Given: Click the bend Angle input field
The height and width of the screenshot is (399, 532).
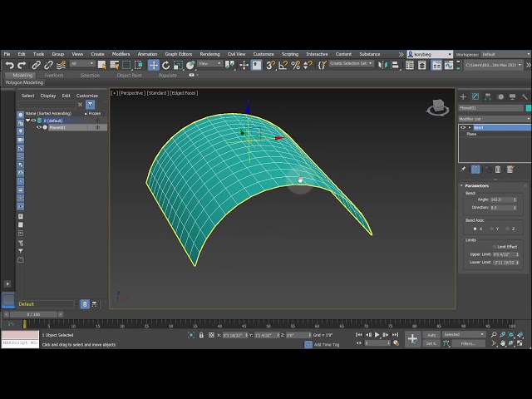Looking at the screenshot, I should tap(501, 199).
